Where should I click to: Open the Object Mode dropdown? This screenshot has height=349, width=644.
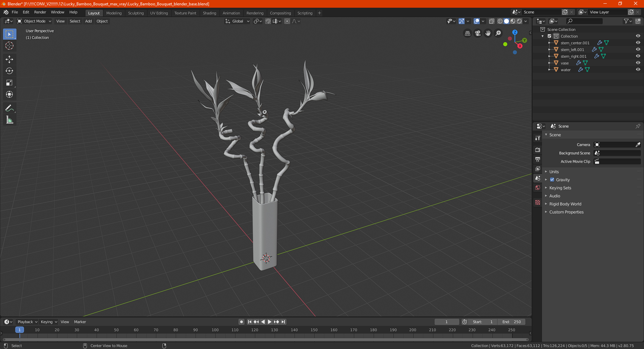point(34,21)
